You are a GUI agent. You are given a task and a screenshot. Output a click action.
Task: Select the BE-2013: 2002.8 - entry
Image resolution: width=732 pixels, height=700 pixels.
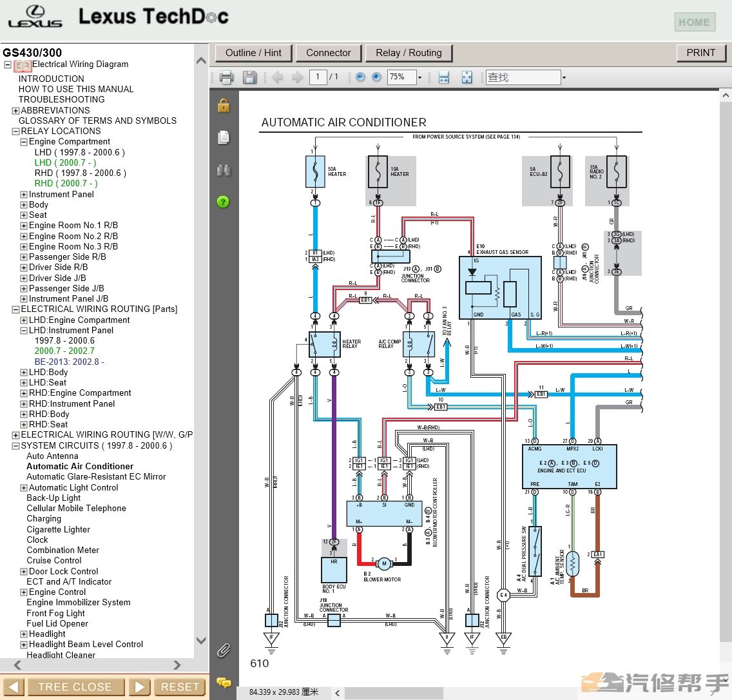tap(70, 362)
